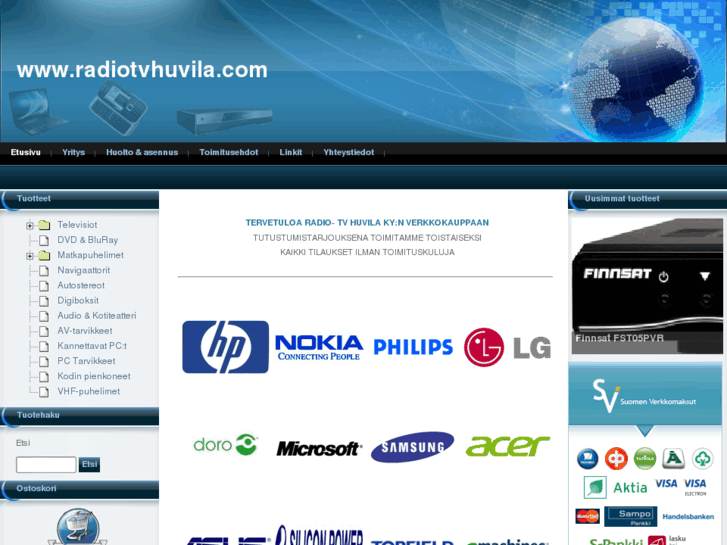
Task: Open Digiboksit category
Action: [x=78, y=301]
